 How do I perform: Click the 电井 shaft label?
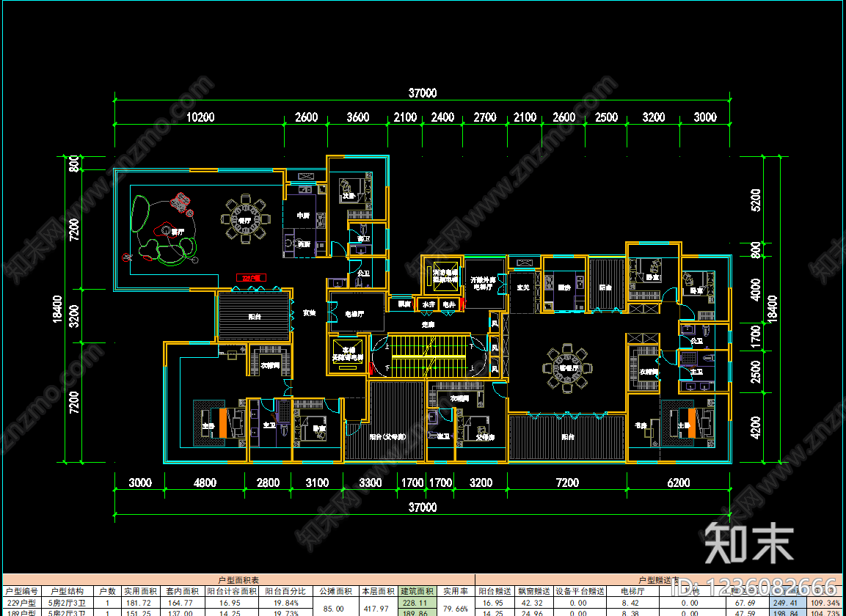449,305
